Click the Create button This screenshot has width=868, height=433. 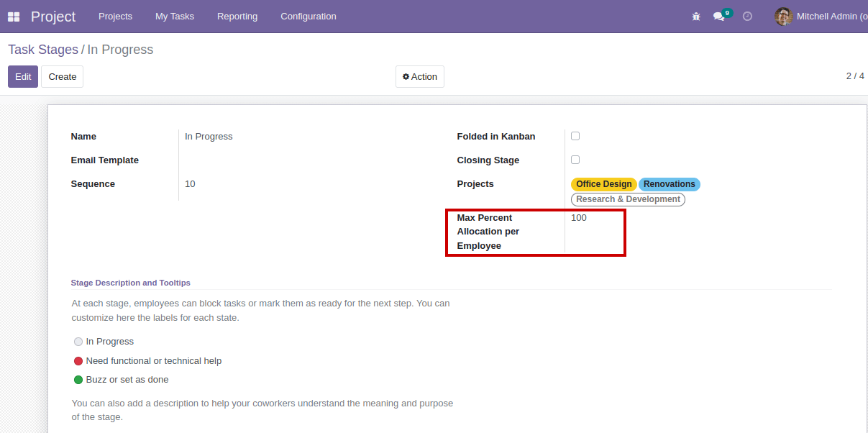point(62,77)
